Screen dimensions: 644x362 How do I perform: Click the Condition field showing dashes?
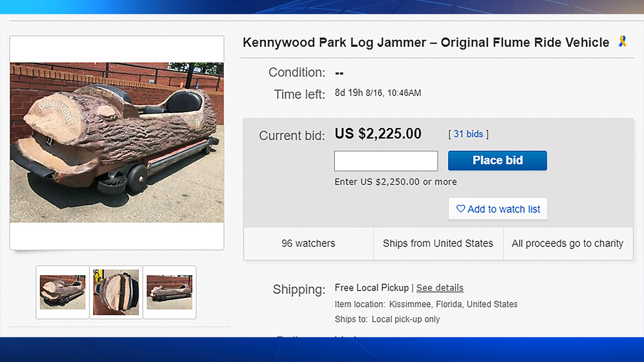339,72
